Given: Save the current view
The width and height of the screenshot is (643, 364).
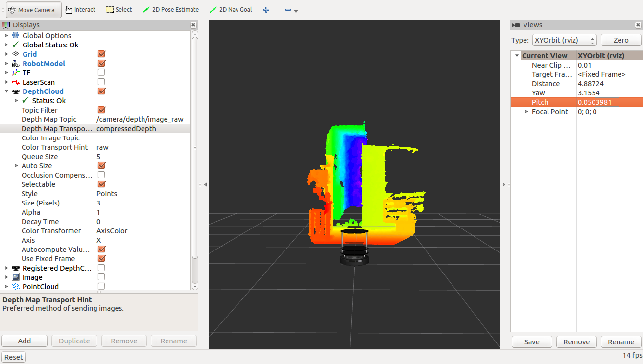Looking at the screenshot, I should click(532, 342).
